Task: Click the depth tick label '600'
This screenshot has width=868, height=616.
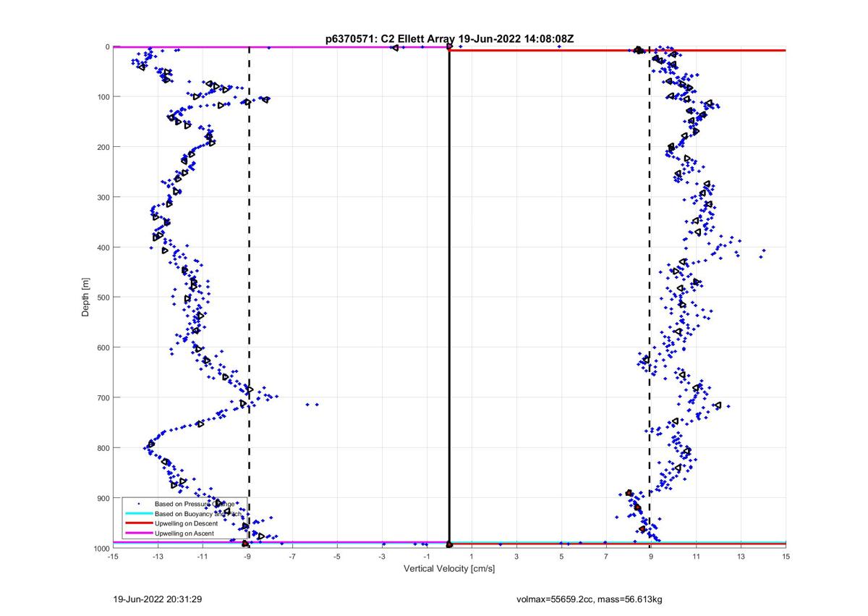Action: coord(103,347)
